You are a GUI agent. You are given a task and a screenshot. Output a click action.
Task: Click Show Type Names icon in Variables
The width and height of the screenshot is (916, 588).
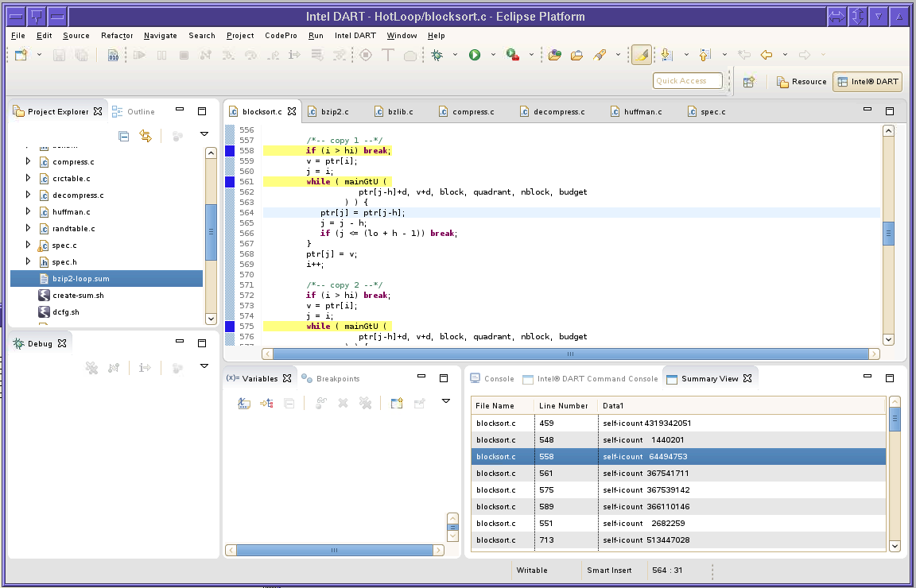[x=245, y=403]
